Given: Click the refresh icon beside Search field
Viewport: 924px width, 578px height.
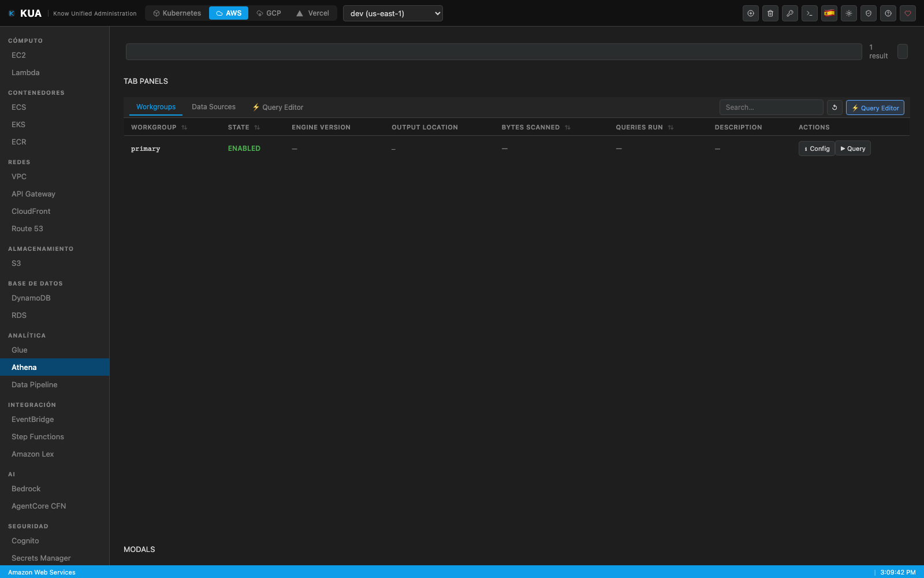Looking at the screenshot, I should coord(834,108).
